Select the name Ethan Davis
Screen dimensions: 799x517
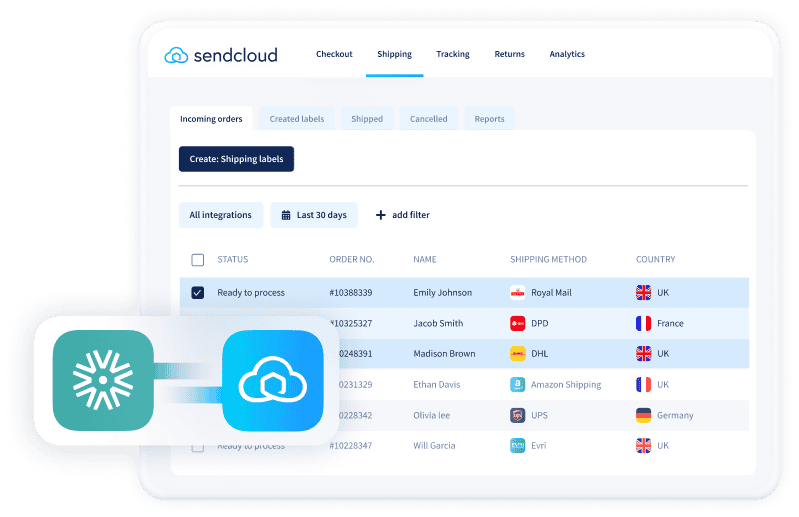[x=436, y=385]
